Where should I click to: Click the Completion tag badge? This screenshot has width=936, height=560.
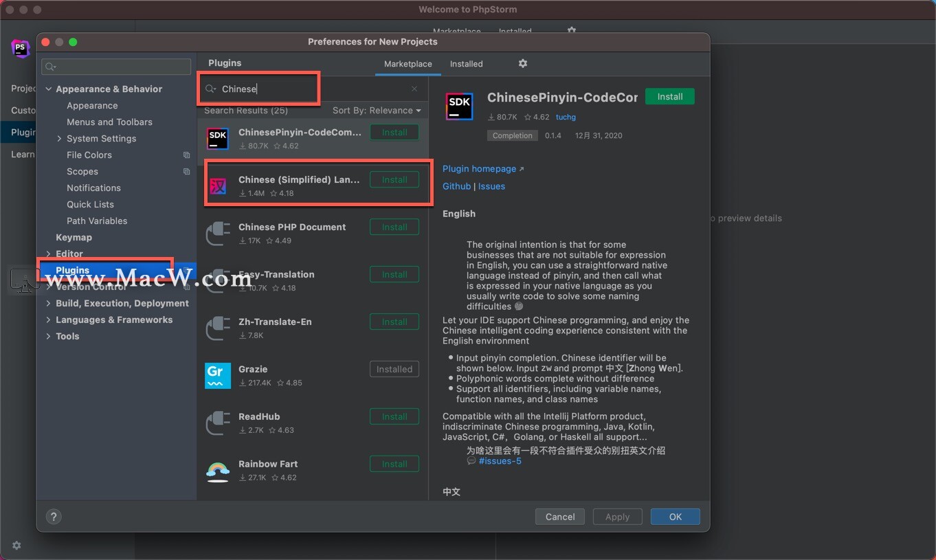[513, 136]
